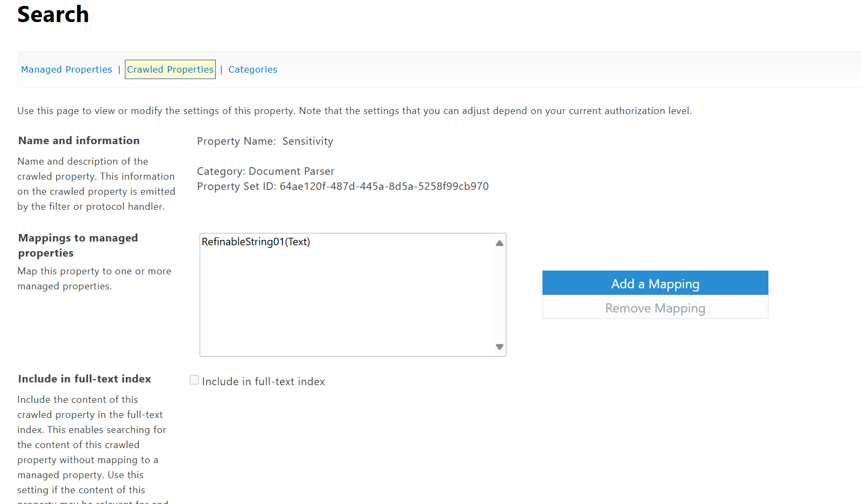Click the bold Include in full-text index heading
Screen dimensions: 861x504
[84, 379]
